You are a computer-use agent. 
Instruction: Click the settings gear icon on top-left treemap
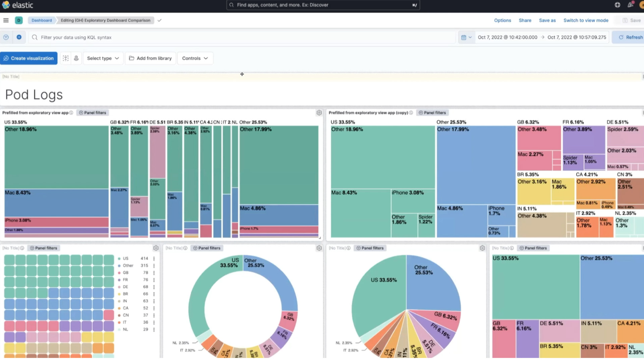coord(319,113)
